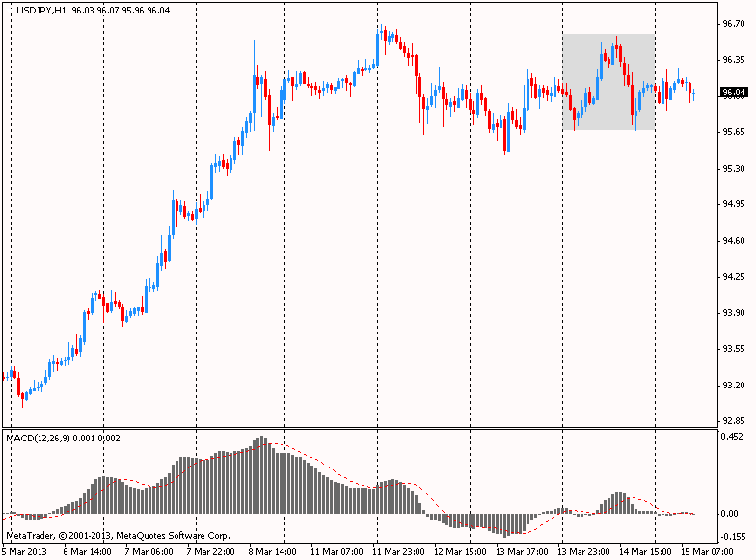The image size is (756, 560).
Task: Click the 6 Mar 14:00 time label
Action: pos(87,551)
